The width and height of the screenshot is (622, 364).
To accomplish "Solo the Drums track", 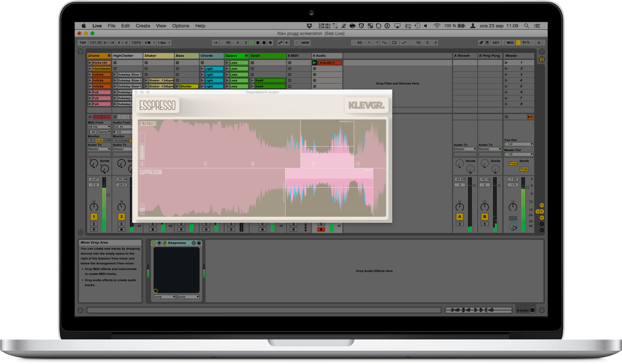I will tap(94, 224).
